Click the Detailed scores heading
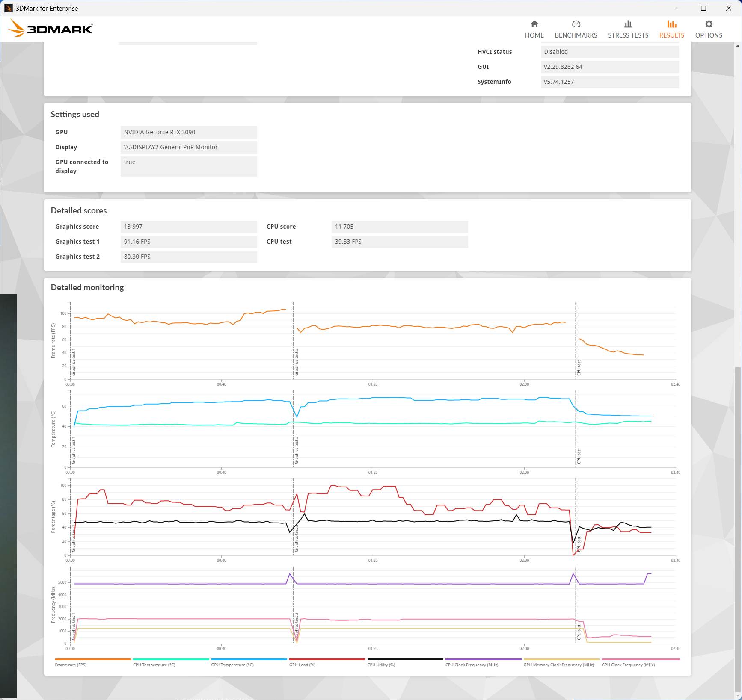 (x=79, y=210)
